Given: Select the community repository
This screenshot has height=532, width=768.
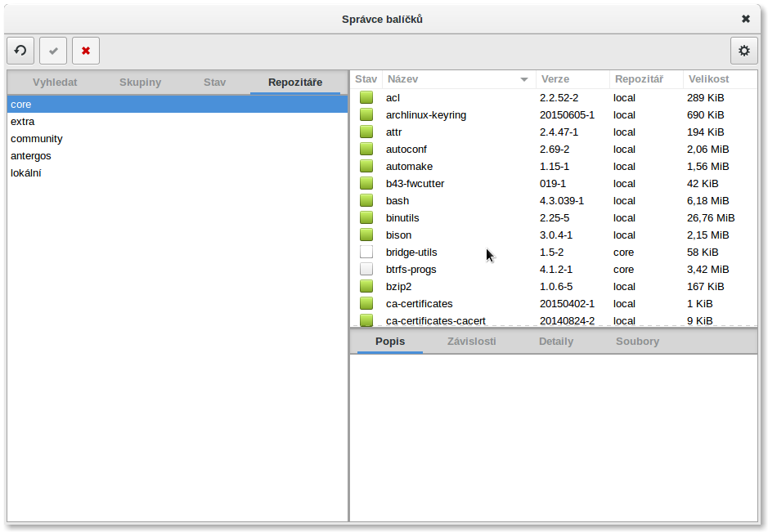Looking at the screenshot, I should pyautogui.click(x=37, y=139).
